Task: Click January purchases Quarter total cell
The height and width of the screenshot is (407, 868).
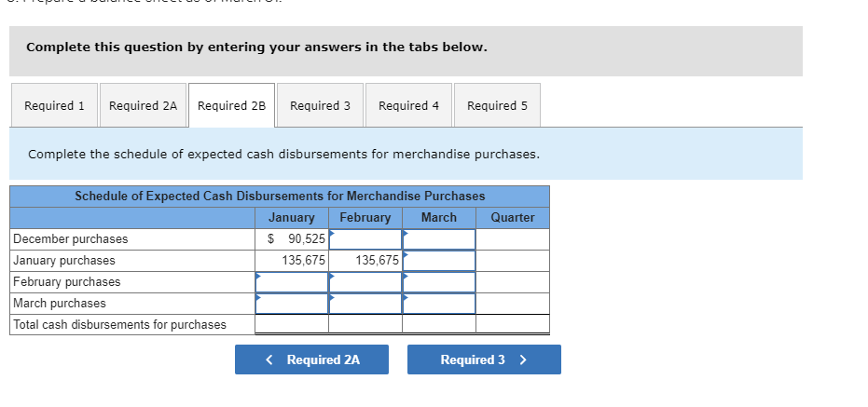Action: (513, 261)
